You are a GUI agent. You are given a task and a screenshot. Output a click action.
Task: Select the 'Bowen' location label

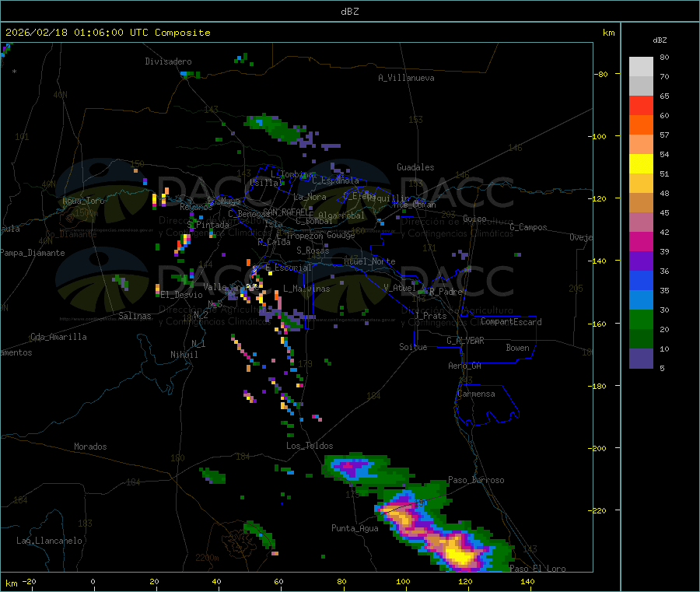point(518,348)
